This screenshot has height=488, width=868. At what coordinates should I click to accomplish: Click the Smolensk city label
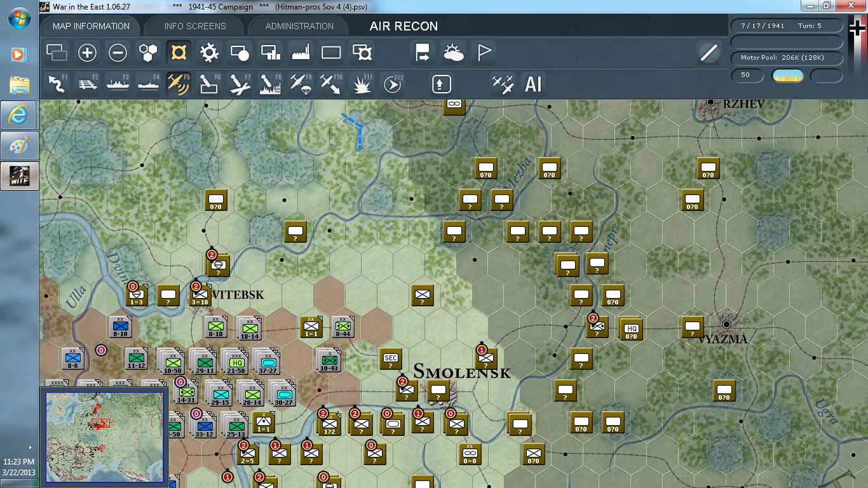click(462, 372)
